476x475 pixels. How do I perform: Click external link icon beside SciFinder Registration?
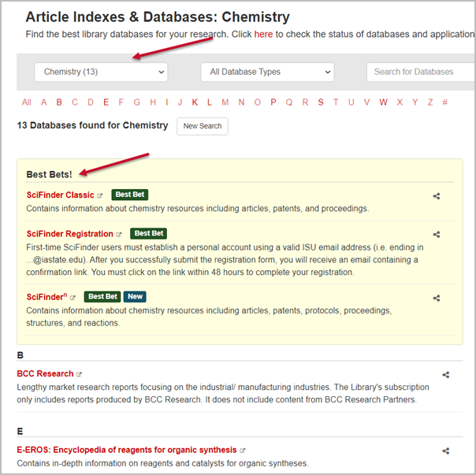tap(119, 234)
